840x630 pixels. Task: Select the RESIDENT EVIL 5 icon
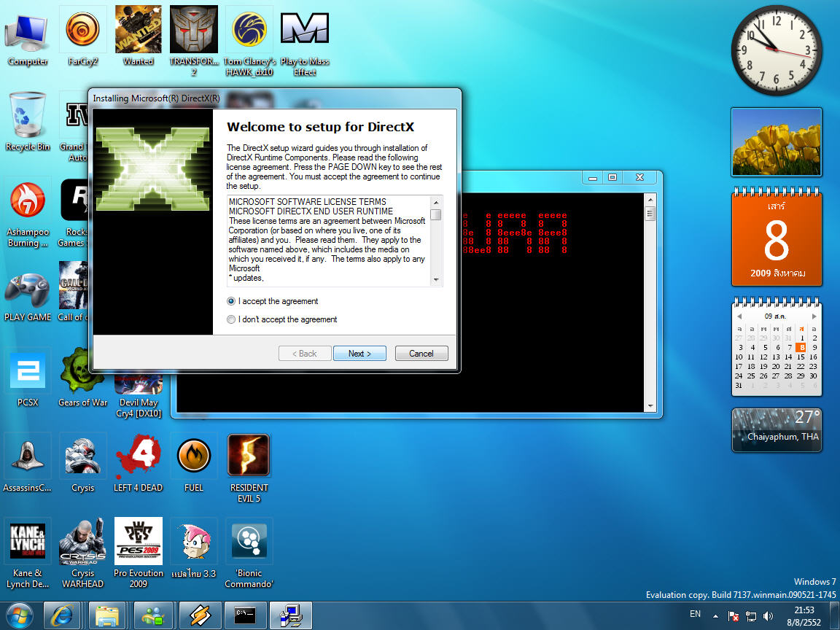249,468
